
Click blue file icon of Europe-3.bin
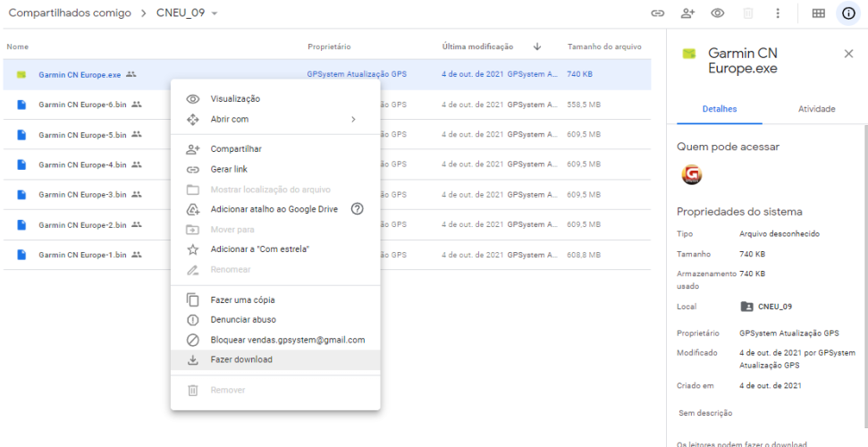[21, 194]
